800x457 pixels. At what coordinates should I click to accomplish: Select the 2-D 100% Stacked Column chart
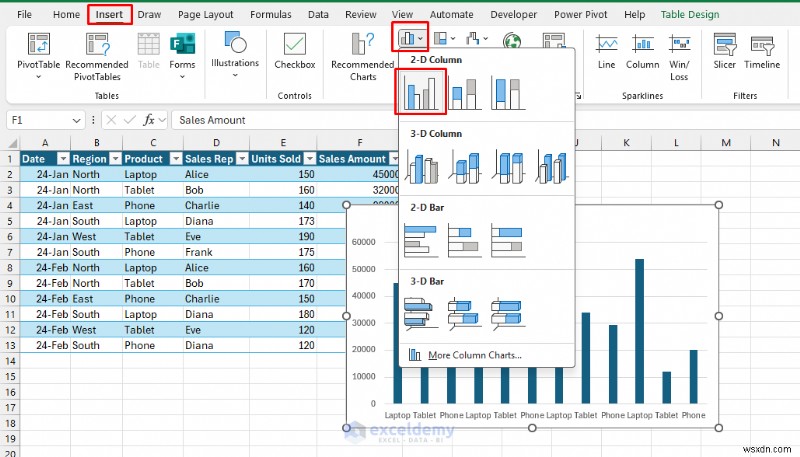508,92
